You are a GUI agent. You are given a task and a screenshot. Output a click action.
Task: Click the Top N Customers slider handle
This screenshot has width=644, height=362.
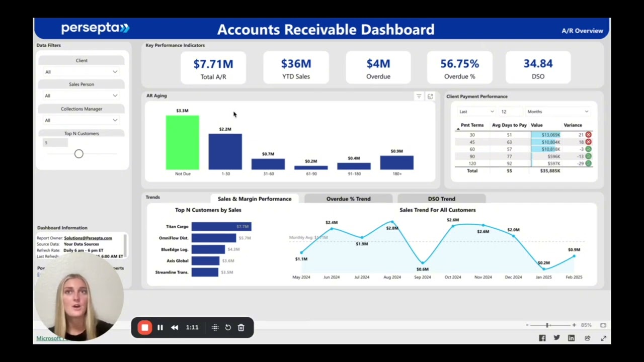pos(79,154)
